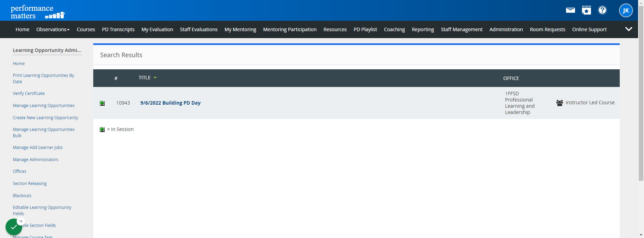This screenshot has height=238, width=644.
Task: Select course number 10943
Action: pyautogui.click(x=123, y=103)
